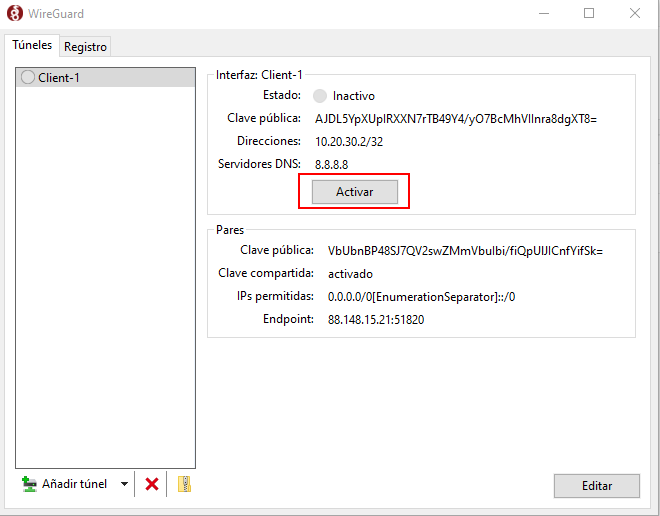Click the Añadir túnel button
The image size is (660, 516).
(x=65, y=484)
